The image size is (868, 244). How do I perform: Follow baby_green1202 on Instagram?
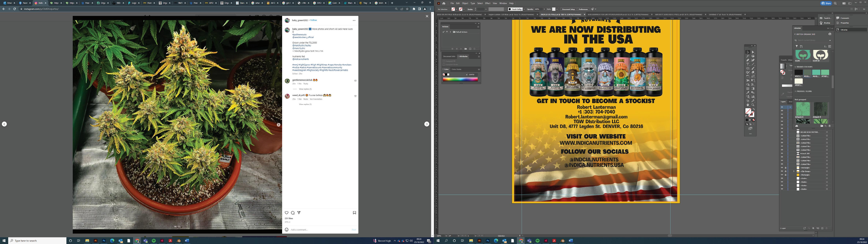313,20
